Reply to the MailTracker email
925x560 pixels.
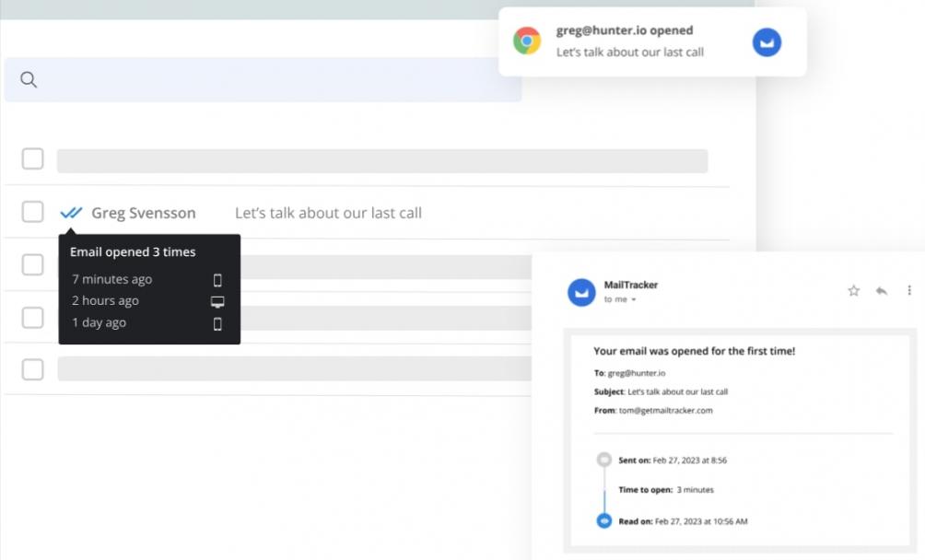882,291
